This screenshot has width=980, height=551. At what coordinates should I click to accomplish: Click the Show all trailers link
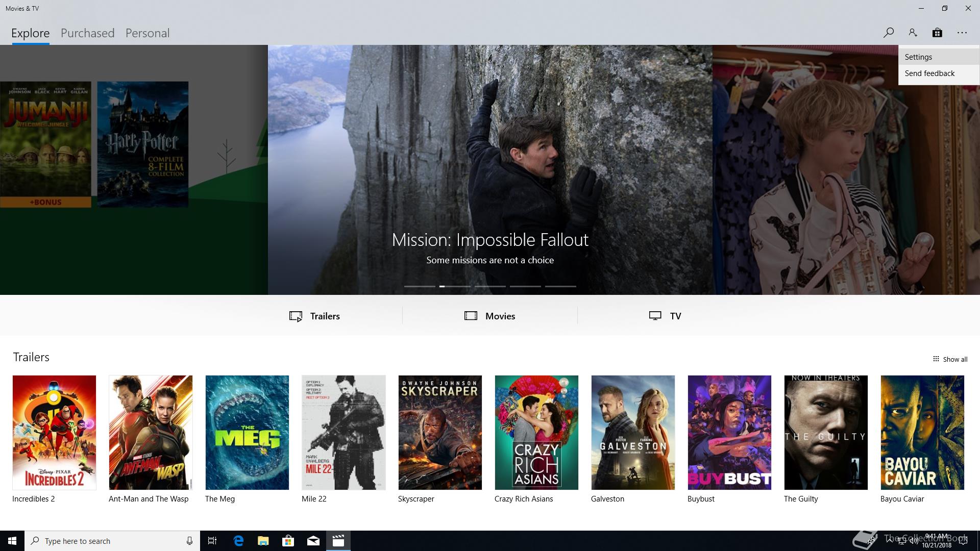(x=950, y=359)
